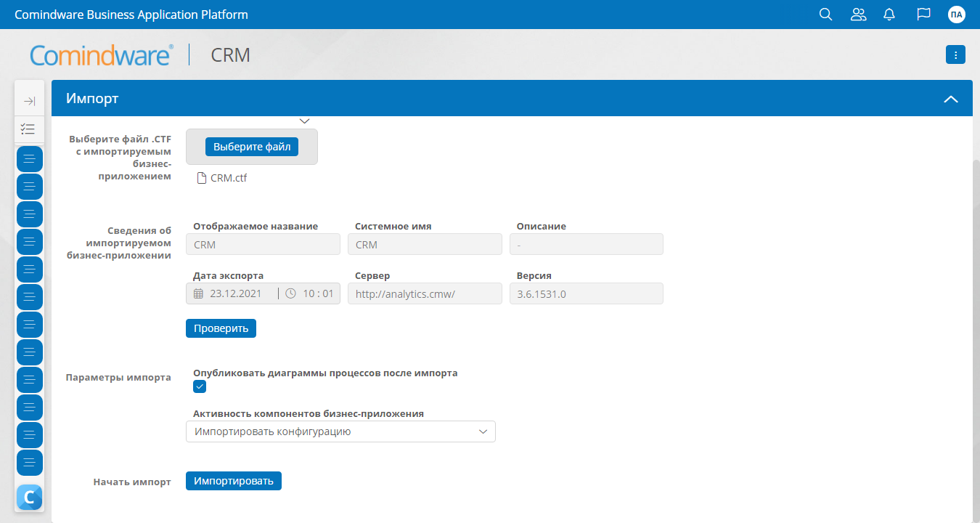Click the Выберите файл .CTF label text
The image size is (980, 523).
121,158
